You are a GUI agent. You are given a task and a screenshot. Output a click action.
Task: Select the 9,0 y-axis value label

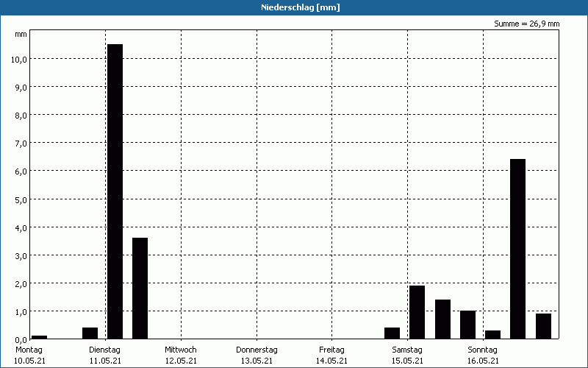[x=21, y=87]
